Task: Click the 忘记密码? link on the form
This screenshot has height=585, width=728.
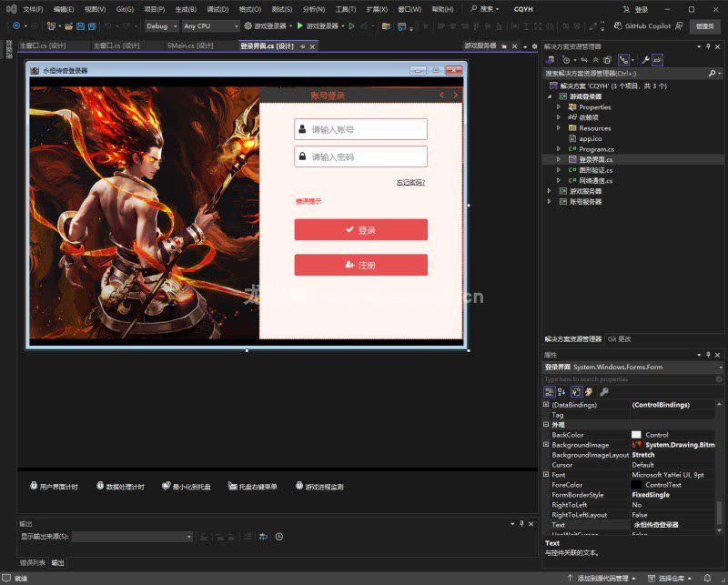Action: [410, 182]
